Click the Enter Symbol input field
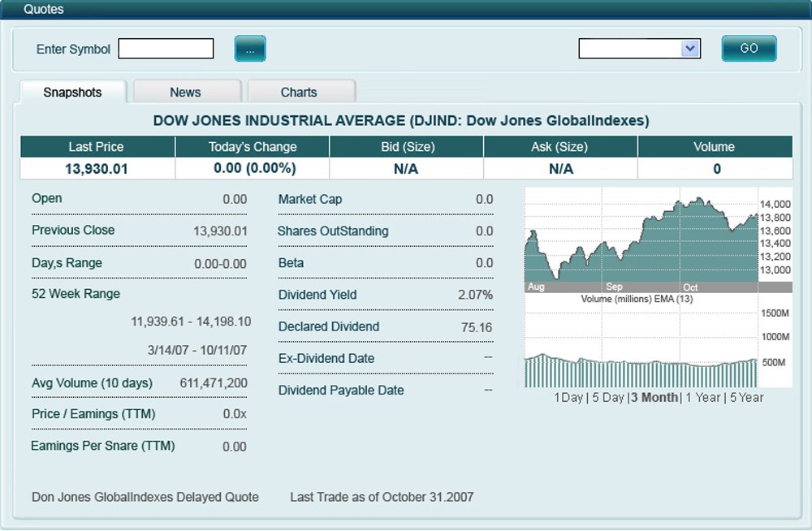This screenshot has width=812, height=531. coord(166,49)
